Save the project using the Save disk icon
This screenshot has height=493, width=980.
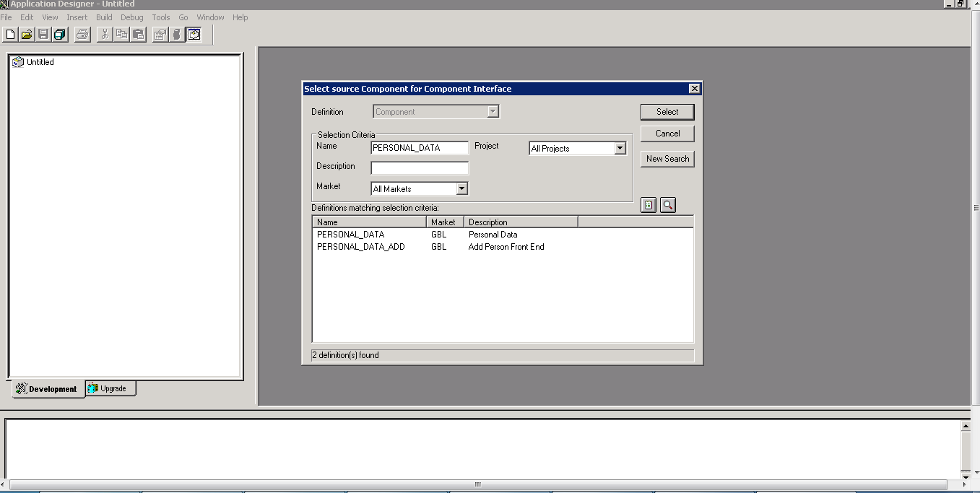[43, 33]
